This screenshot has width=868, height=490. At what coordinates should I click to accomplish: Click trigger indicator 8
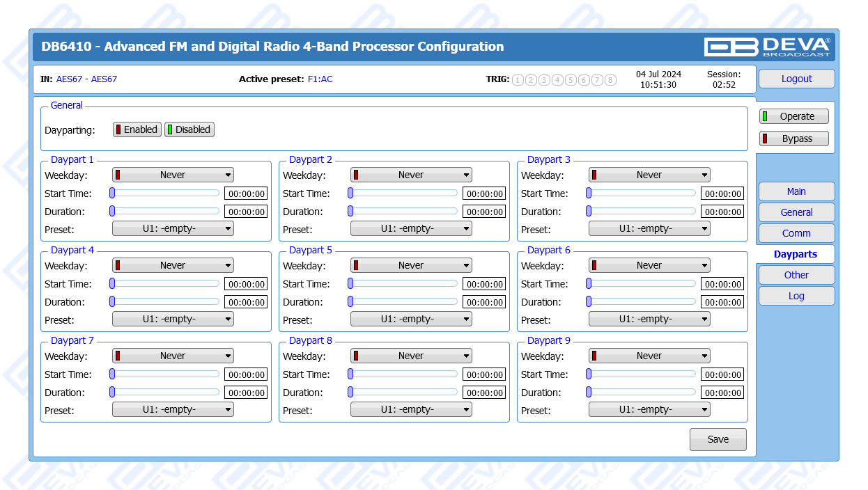pos(610,80)
